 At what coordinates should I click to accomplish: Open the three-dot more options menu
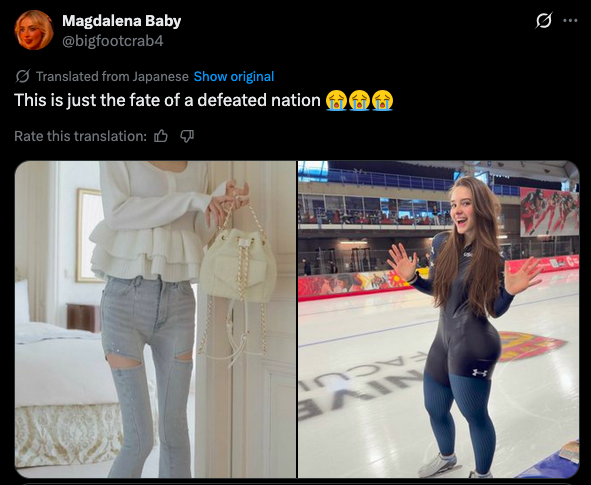pos(570,21)
